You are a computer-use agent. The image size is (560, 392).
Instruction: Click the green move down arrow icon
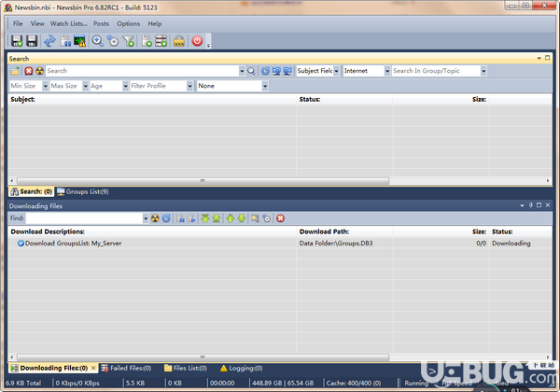click(242, 218)
